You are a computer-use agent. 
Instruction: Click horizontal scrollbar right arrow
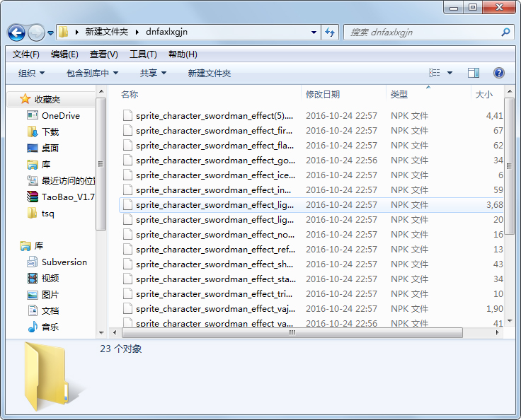coord(497,332)
